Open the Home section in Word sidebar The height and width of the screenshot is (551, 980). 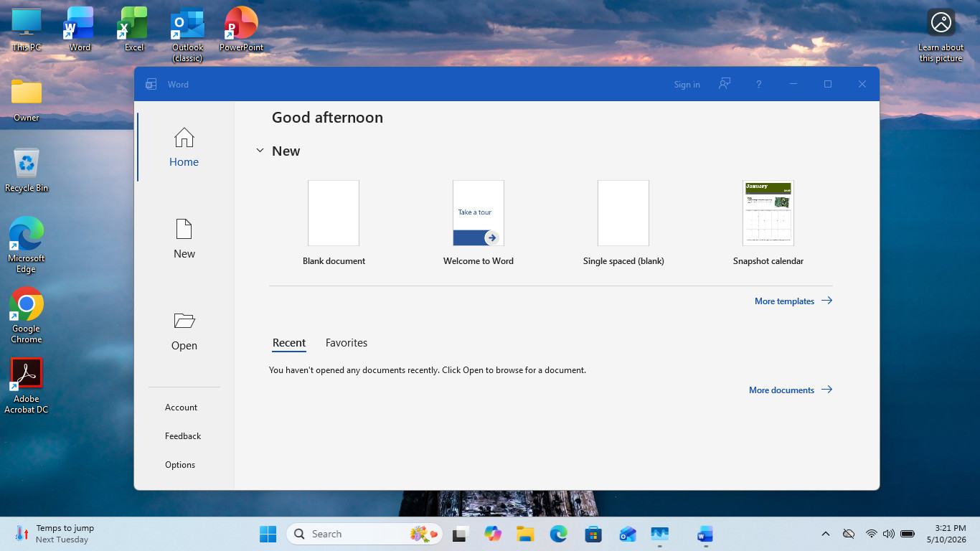point(184,147)
